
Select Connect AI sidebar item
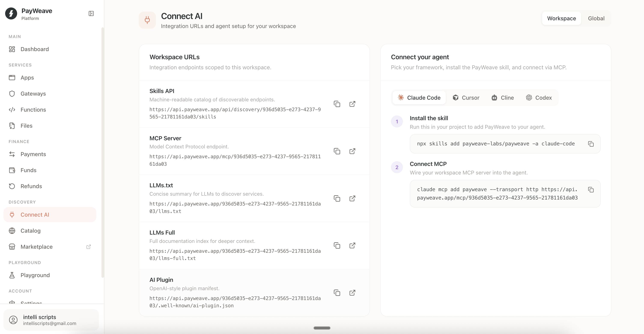[50, 215]
